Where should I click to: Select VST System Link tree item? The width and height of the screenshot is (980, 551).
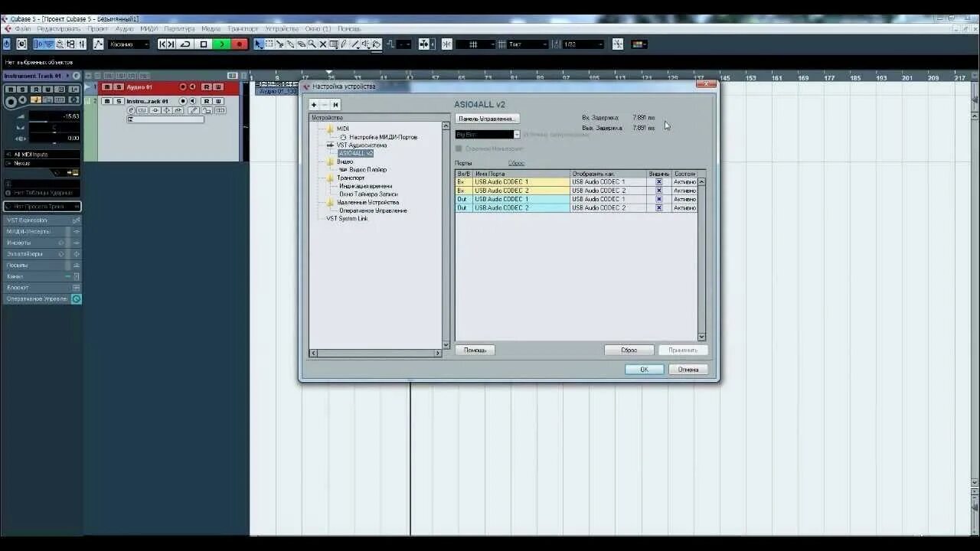(347, 218)
